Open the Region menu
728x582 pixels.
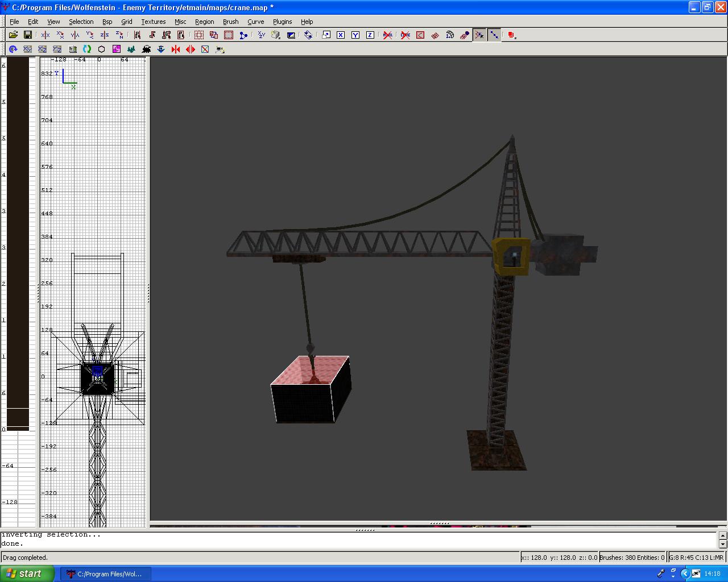point(204,22)
